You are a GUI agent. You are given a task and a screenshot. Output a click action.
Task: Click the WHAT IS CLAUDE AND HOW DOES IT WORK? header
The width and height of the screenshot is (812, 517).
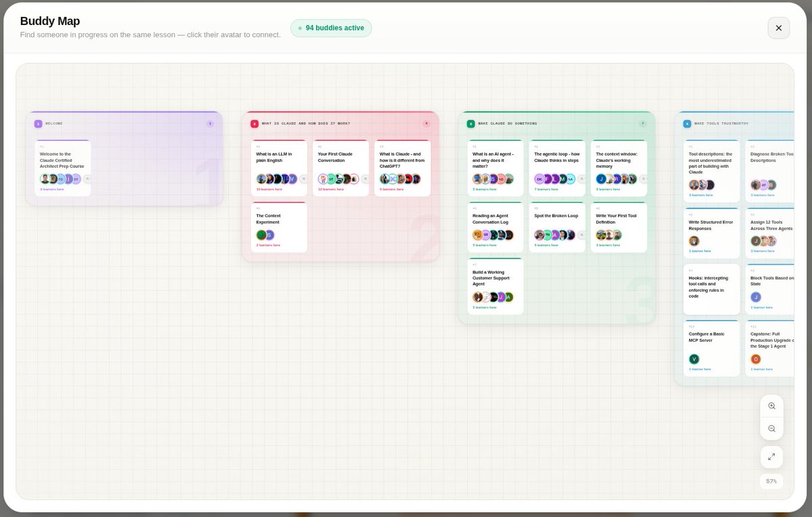pyautogui.click(x=306, y=124)
